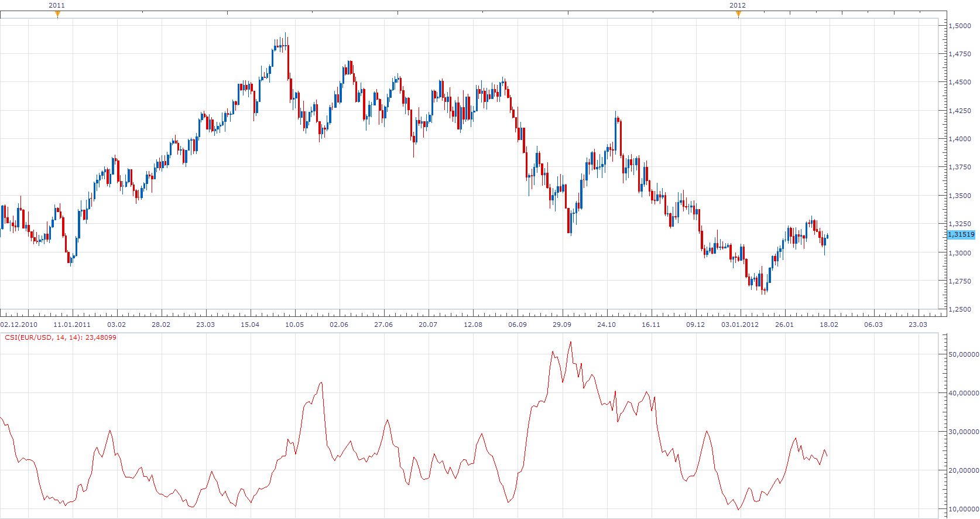Select the 1,2500 price scale label
980x519 pixels.
pos(960,309)
